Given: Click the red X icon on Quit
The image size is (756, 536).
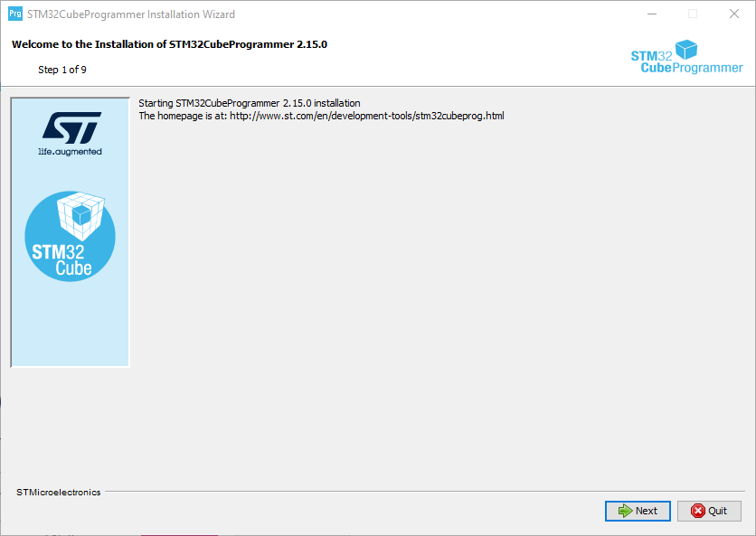Looking at the screenshot, I should [697, 511].
